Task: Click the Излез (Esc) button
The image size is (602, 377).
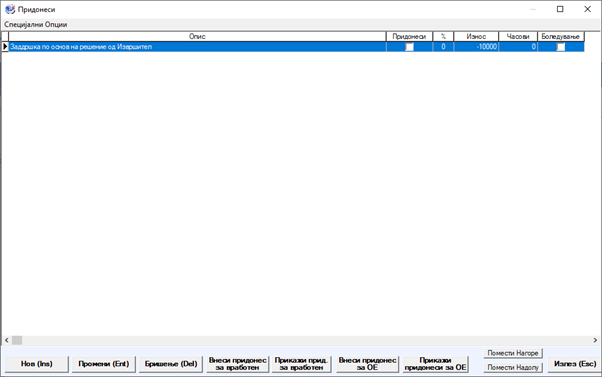Action: [575, 364]
